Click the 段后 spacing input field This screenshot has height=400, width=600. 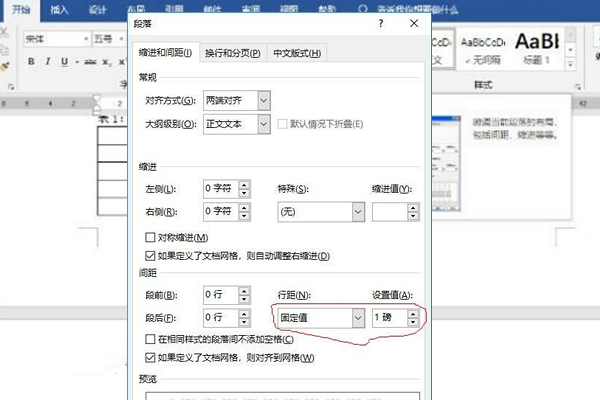click(x=221, y=318)
